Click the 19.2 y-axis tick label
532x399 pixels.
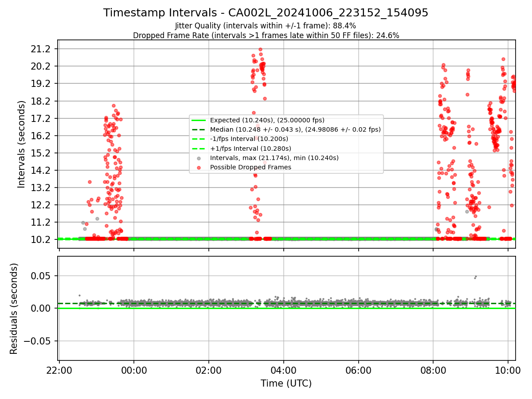[41, 83]
